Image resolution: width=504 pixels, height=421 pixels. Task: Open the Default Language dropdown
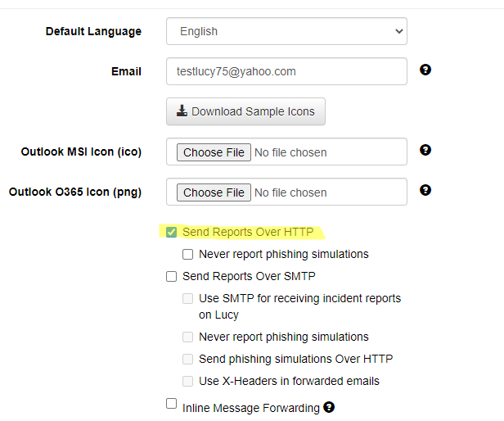point(286,31)
